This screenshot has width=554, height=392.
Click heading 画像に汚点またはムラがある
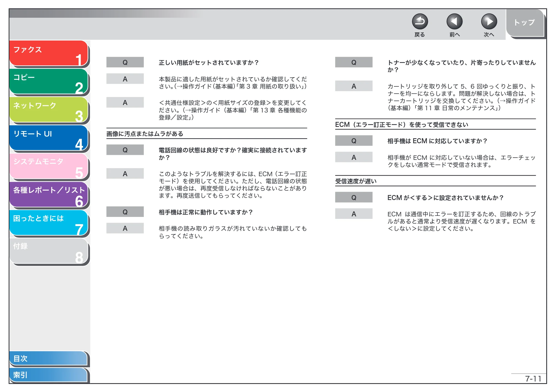[x=145, y=134]
